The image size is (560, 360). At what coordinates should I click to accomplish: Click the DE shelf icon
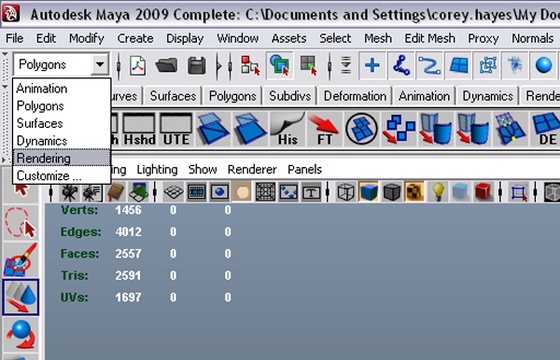(546, 129)
